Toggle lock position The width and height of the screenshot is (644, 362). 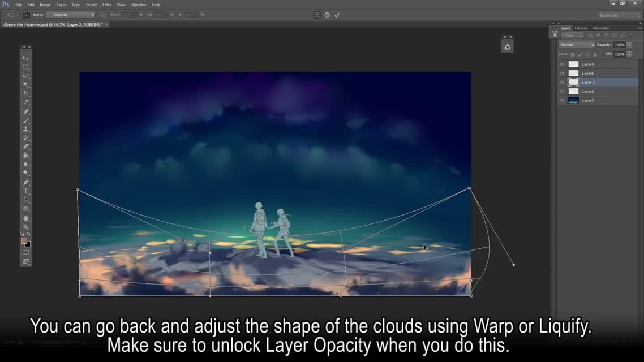588,54
